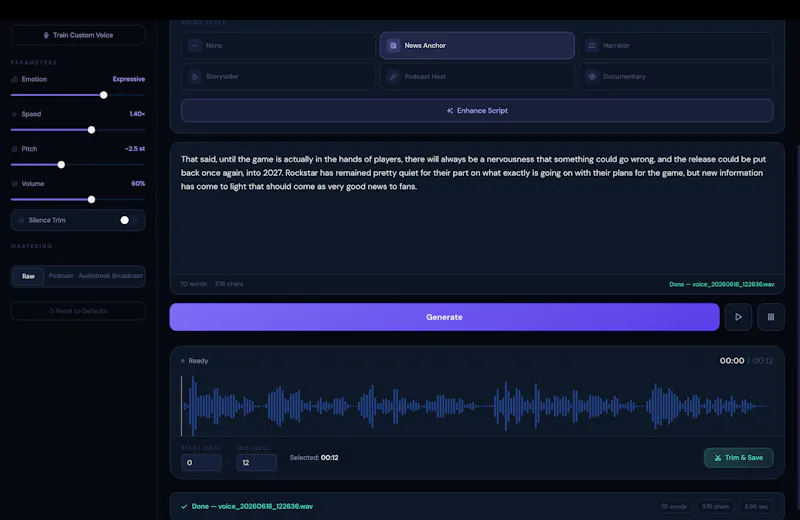Viewport: 800px width, 520px height.
Task: Click the Silence Trim waveform icon
Action: click(21, 220)
